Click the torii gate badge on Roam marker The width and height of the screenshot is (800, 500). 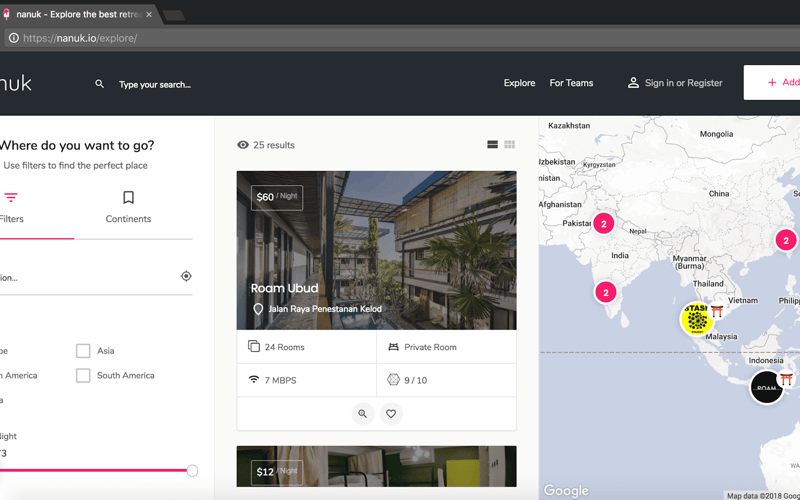pyautogui.click(x=786, y=378)
